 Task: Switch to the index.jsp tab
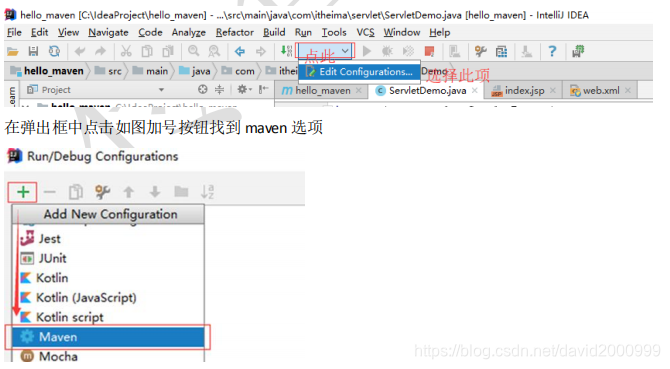pos(523,91)
